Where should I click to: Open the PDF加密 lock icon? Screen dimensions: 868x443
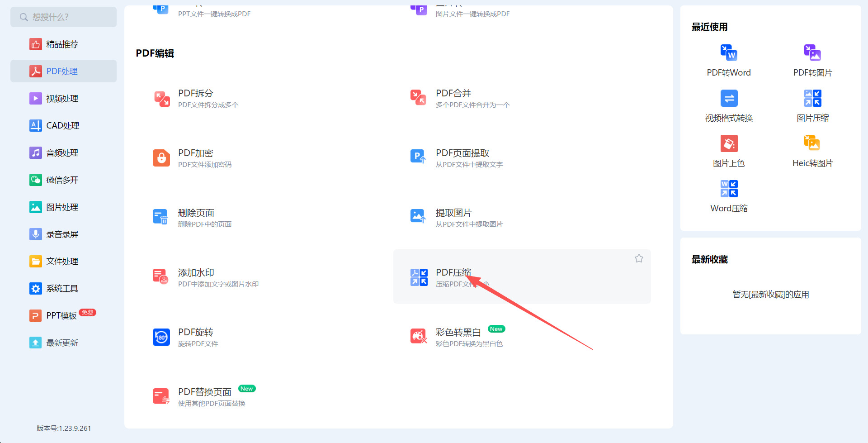pyautogui.click(x=161, y=158)
